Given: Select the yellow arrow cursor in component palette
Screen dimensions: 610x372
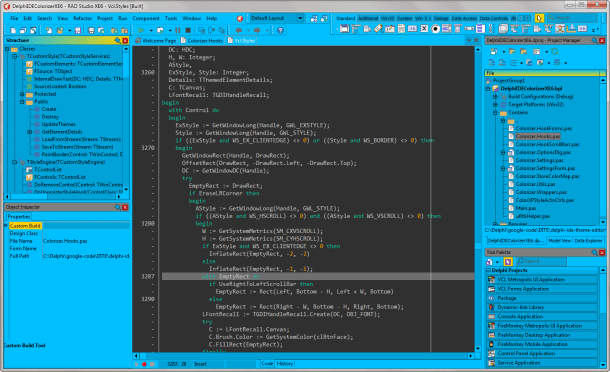Looking at the screenshot, I should 539,18.
